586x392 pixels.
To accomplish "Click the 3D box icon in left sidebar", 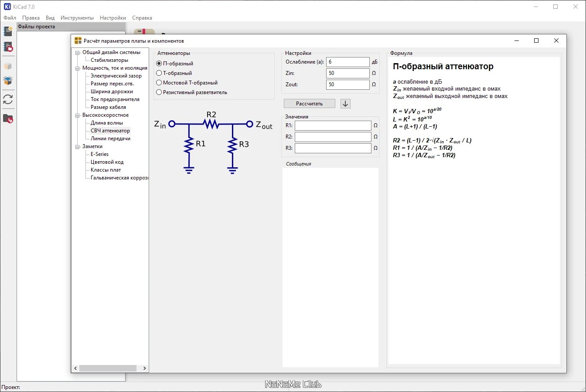I will click(8, 66).
